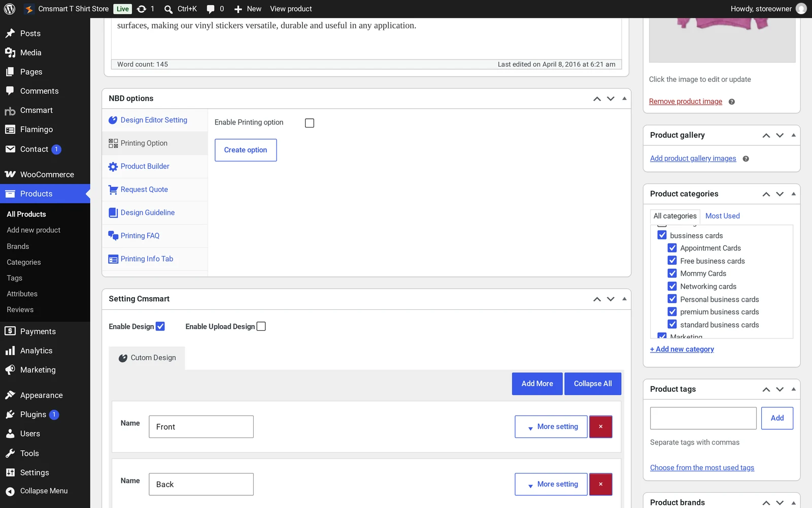
Task: Click the Front name input field
Action: 201,427
